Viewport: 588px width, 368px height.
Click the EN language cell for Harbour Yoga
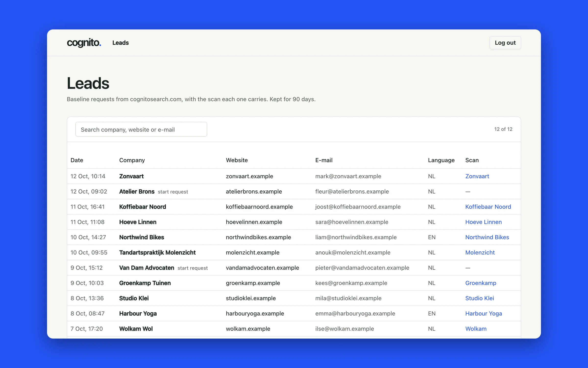(431, 313)
